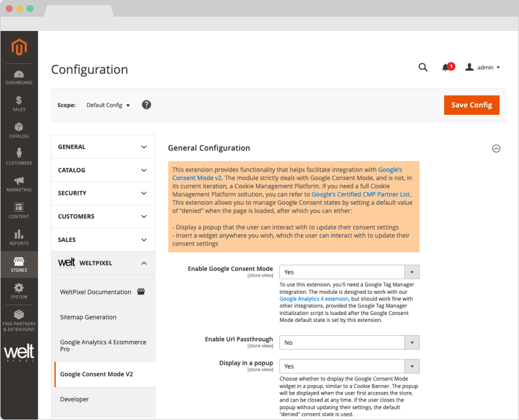Image resolution: width=519 pixels, height=420 pixels.
Task: Open Sitemap Generation menu item
Action: coord(88,317)
